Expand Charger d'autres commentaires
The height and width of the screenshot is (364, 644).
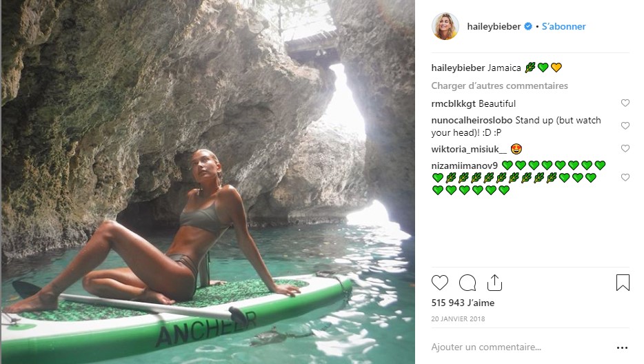(x=499, y=86)
